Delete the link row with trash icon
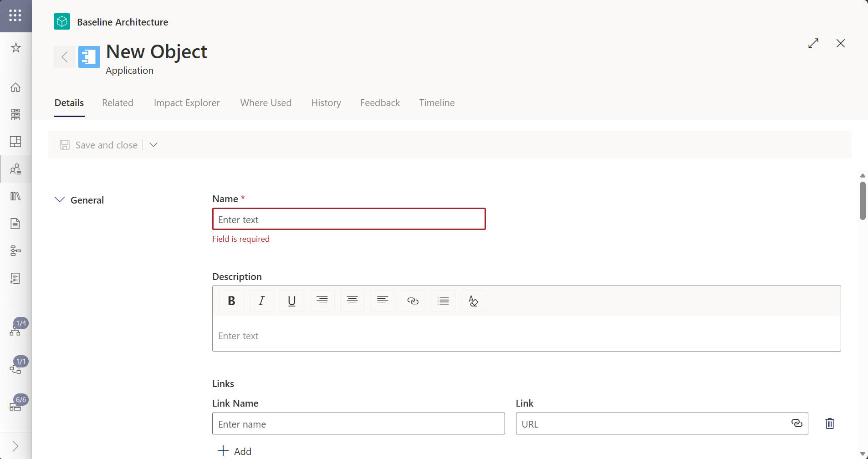 [830, 423]
